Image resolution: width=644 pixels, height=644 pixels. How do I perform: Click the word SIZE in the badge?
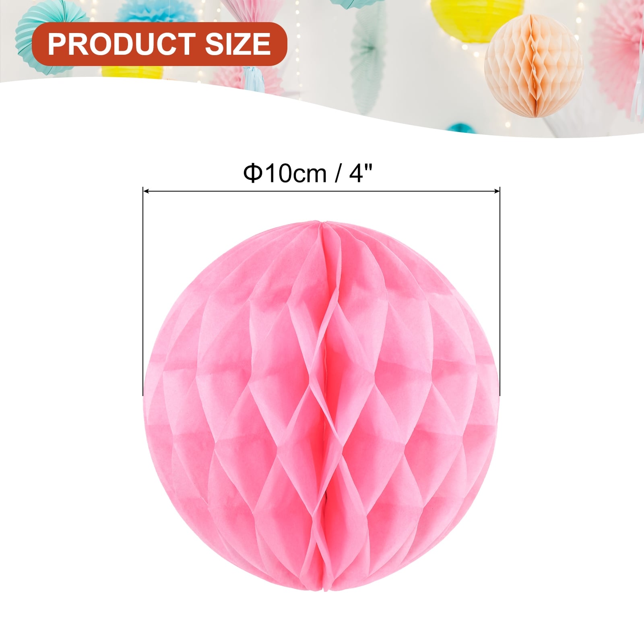(238, 44)
